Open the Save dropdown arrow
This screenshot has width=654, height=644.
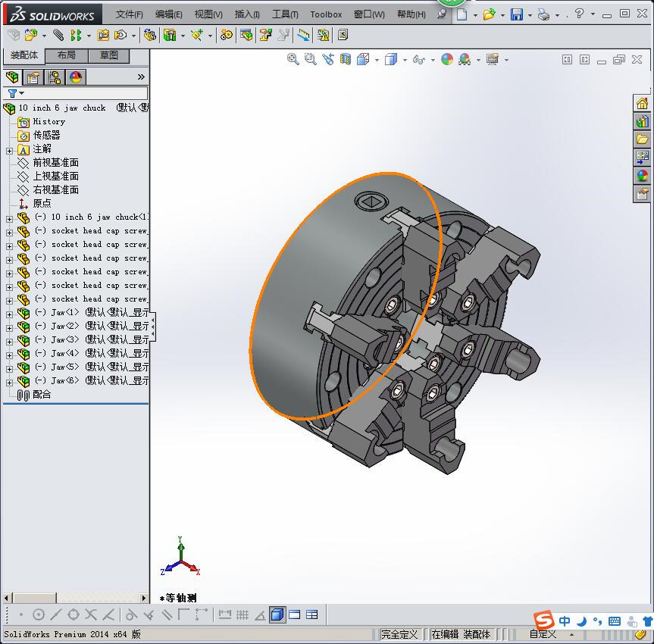(530, 15)
